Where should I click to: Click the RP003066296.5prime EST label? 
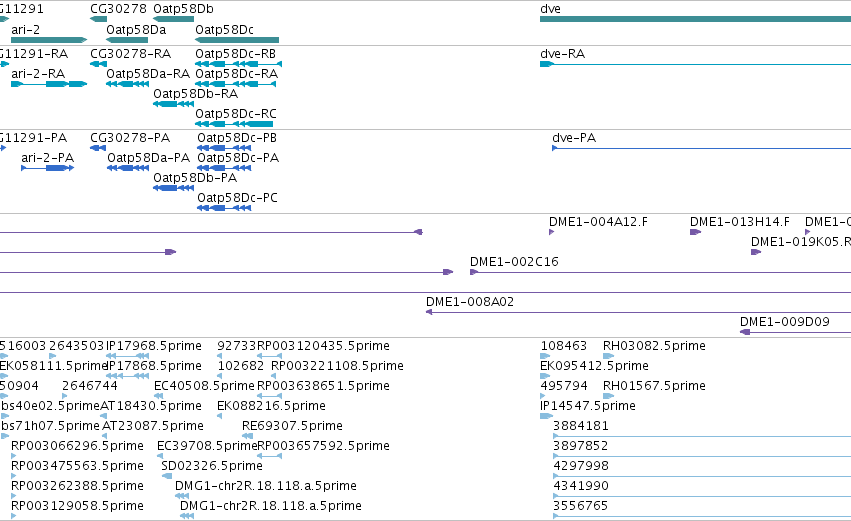[77, 446]
